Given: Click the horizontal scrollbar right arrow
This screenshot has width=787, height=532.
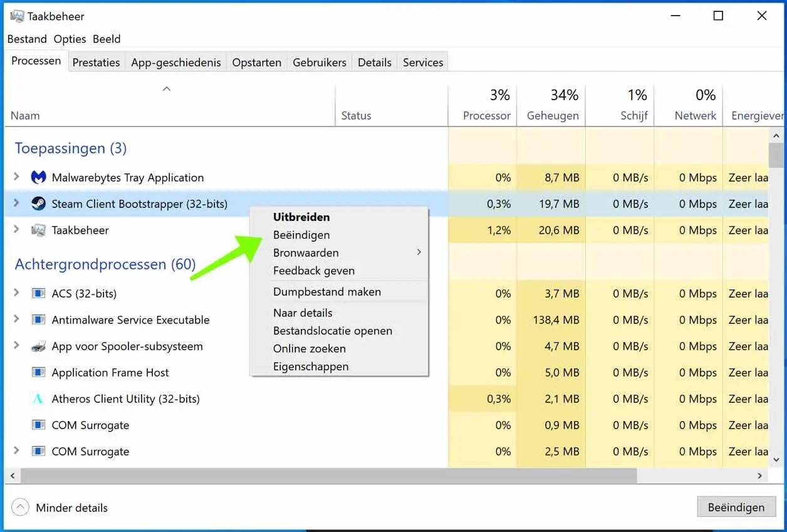Looking at the screenshot, I should [x=760, y=476].
